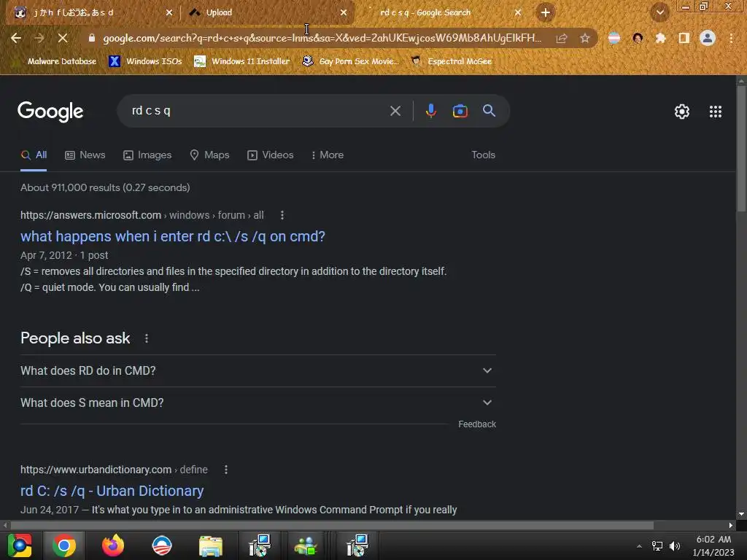This screenshot has height=560, width=747.
Task: Show hidden system tray icons
Action: [639, 545]
